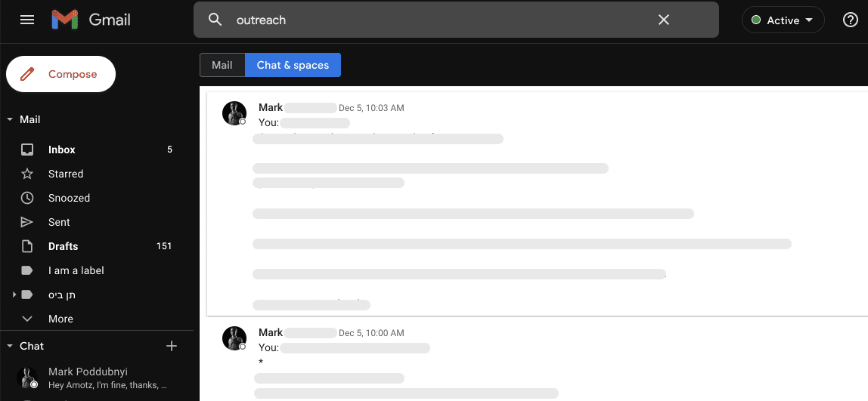868x401 pixels.
Task: Clear the search with the X icon
Action: [664, 20]
